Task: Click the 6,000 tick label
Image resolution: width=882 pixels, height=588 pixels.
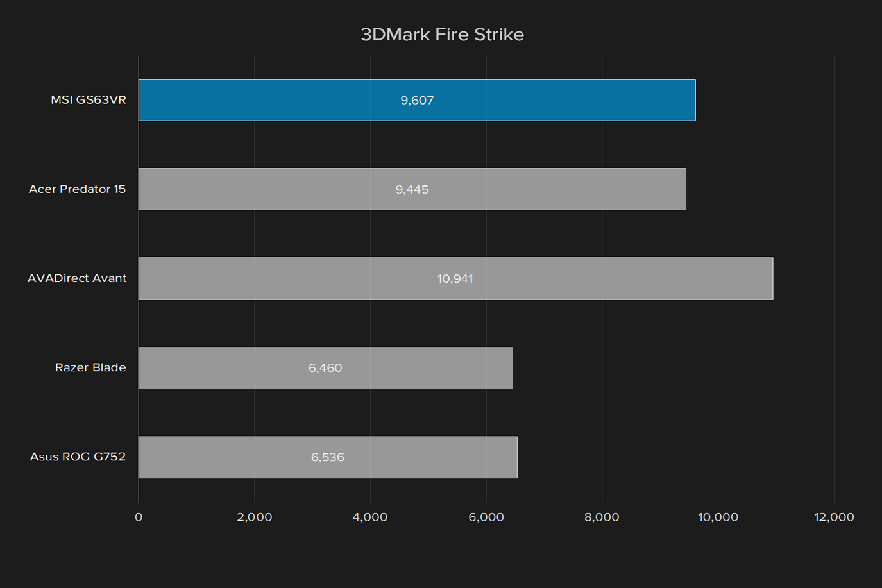Action: (x=486, y=517)
